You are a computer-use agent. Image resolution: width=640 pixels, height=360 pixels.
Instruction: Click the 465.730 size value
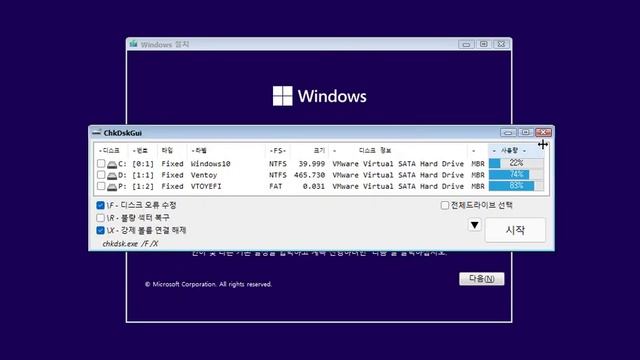pos(310,175)
